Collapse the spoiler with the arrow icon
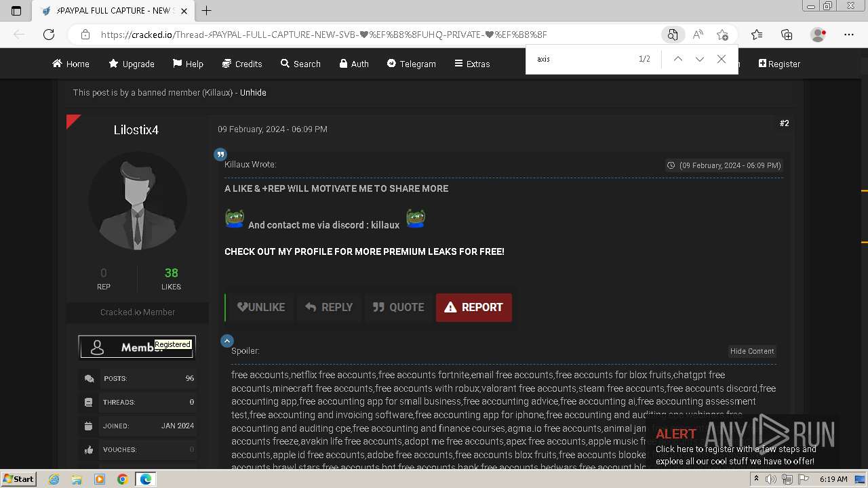Viewport: 868px width, 488px height. (227, 341)
